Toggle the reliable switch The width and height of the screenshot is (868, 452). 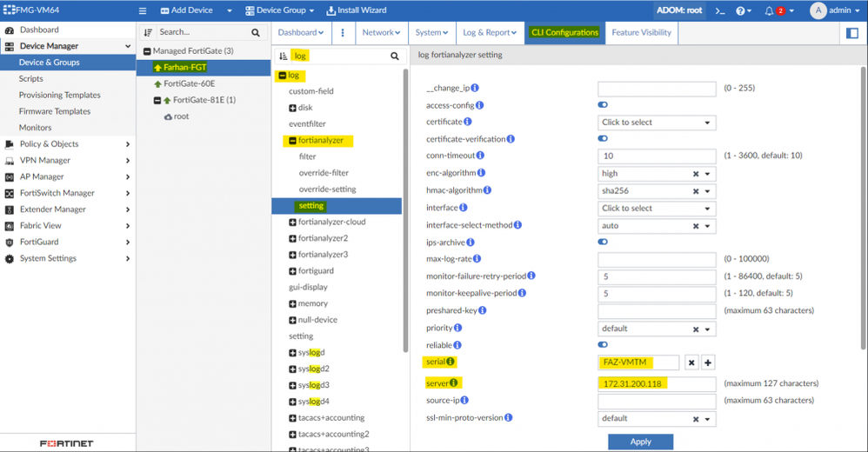603,345
